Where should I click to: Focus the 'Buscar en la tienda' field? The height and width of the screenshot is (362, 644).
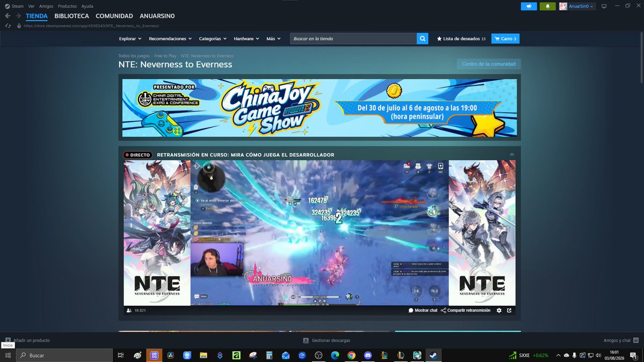[353, 39]
